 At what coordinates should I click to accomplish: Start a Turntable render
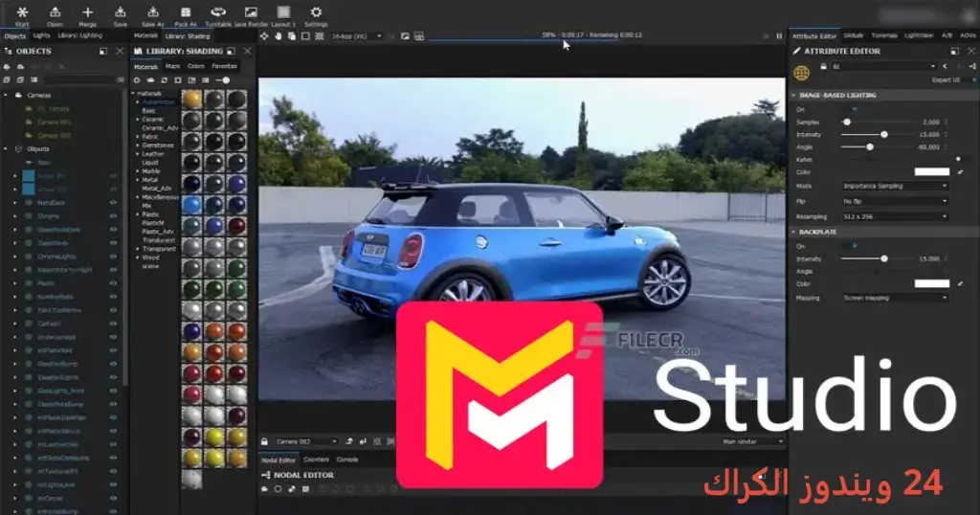(x=218, y=11)
